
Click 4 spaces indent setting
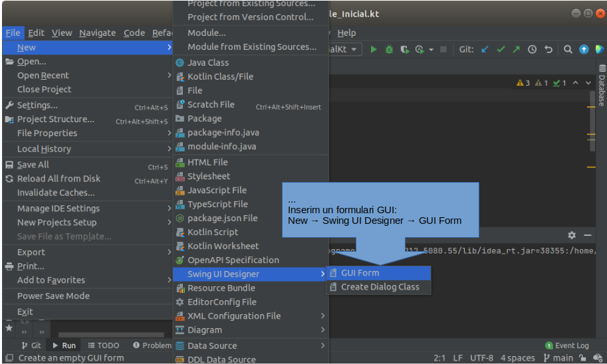tap(517, 358)
